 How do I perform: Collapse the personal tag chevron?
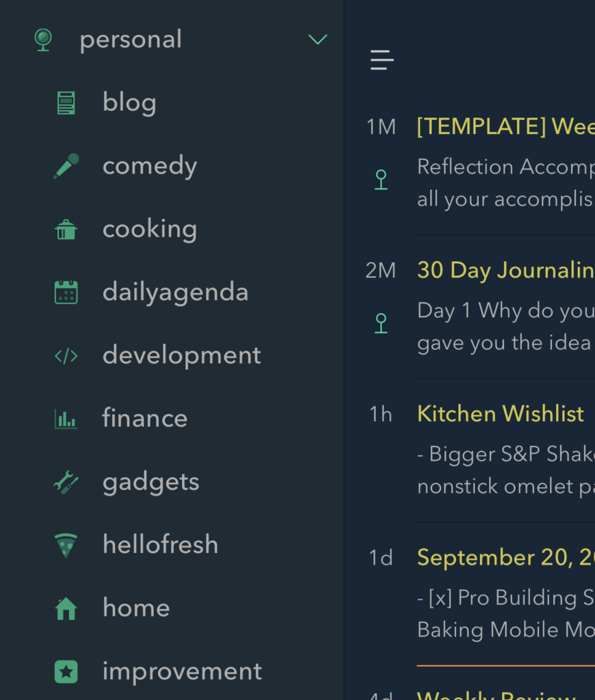pos(317,39)
